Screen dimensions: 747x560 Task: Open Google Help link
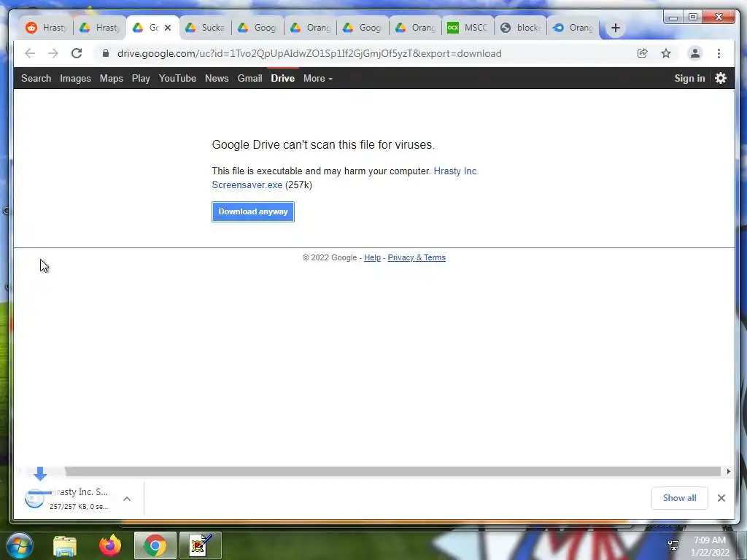(372, 257)
